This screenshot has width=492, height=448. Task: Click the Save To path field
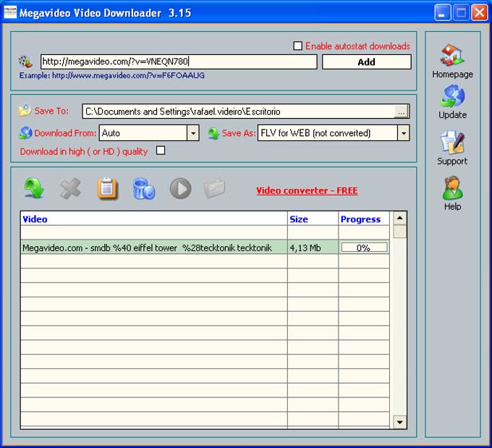pyautogui.click(x=238, y=111)
